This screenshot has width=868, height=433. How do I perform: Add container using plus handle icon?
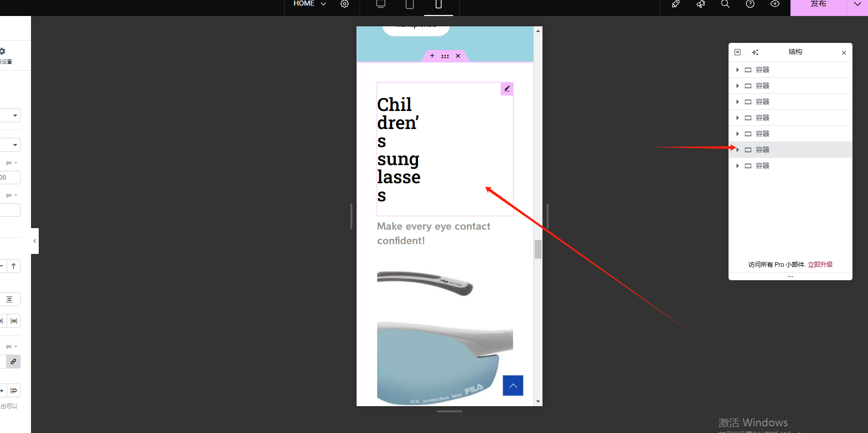432,56
